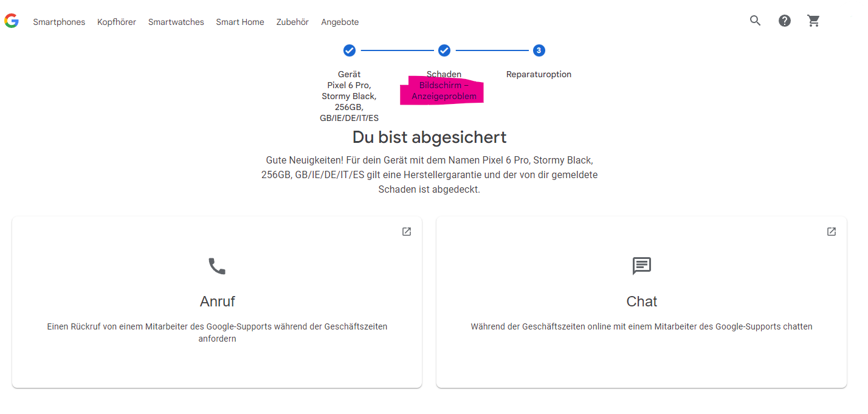This screenshot has height=414, width=868.
Task: Select the Anruf callback heading
Action: pos(217,302)
